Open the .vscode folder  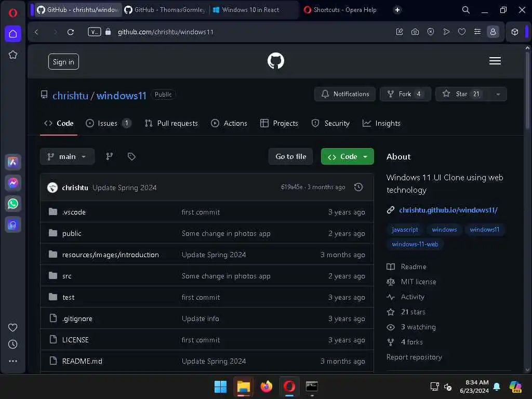(74, 212)
